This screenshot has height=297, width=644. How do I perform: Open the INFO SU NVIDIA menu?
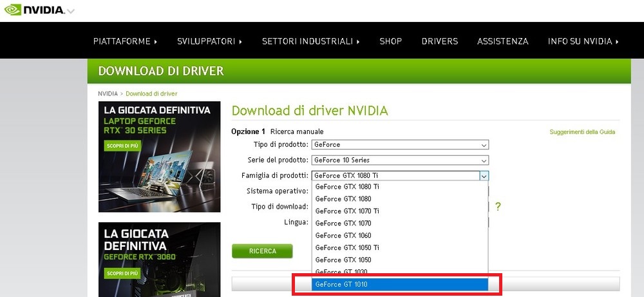tap(583, 41)
